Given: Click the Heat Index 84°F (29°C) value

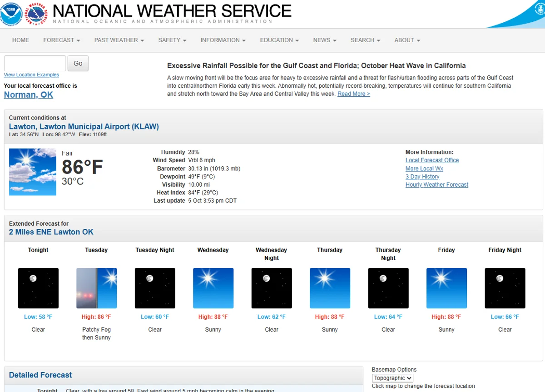Looking at the screenshot, I should (x=203, y=193).
